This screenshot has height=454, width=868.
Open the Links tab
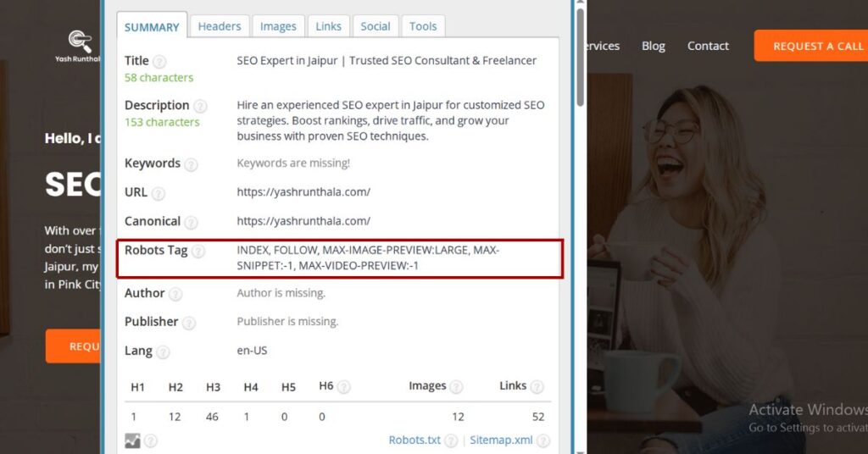tap(328, 26)
